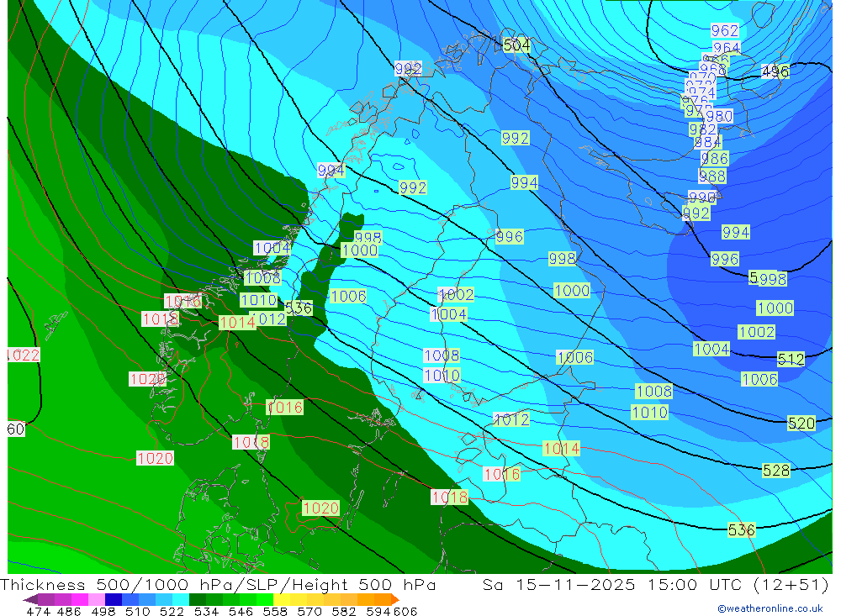Select the darkest green legend swatch
The height and width of the screenshot is (616, 841).
pyautogui.click(x=198, y=599)
